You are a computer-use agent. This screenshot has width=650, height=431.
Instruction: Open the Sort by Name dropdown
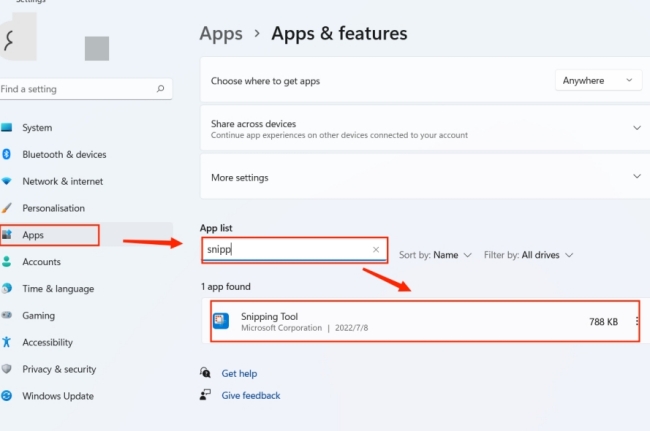(435, 255)
